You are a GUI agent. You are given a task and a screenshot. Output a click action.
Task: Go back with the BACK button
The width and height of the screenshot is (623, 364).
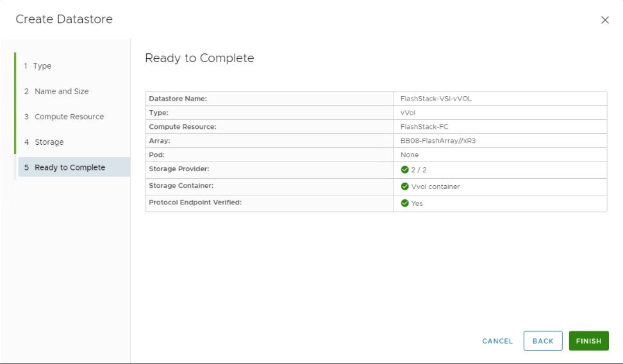[x=543, y=341]
